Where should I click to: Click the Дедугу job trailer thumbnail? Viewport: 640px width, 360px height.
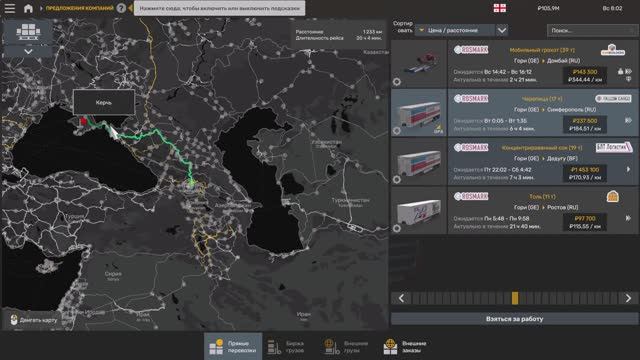tap(419, 162)
